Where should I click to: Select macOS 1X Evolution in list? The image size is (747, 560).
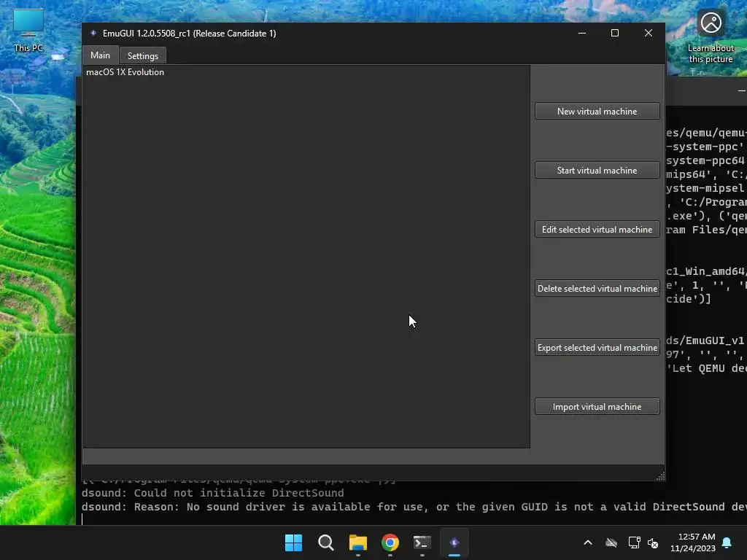coord(306,72)
